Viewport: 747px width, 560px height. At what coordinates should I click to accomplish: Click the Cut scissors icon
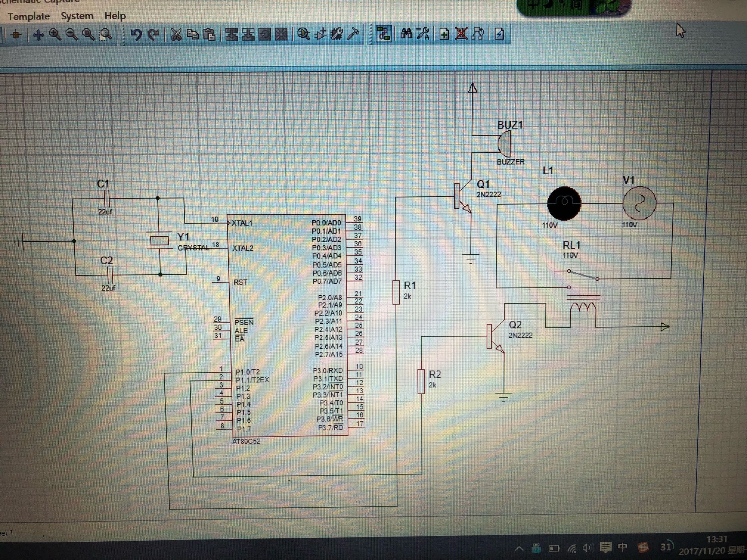point(176,35)
